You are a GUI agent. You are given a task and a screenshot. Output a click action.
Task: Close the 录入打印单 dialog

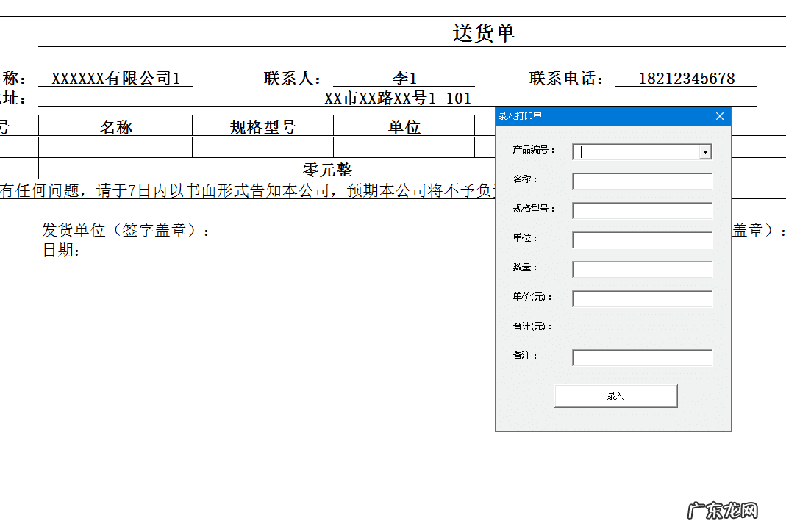coord(720,116)
